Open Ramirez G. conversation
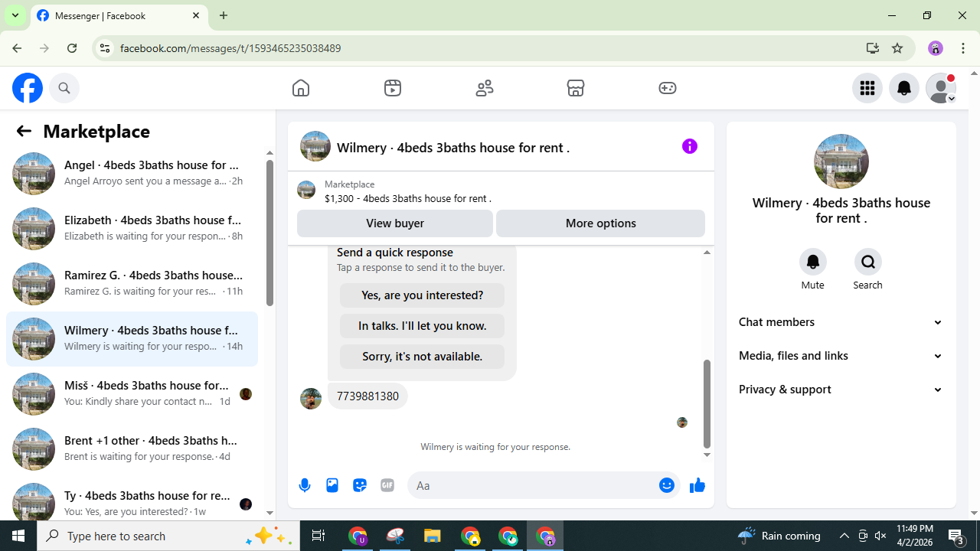This screenshot has height=551, width=980. pos(132,284)
